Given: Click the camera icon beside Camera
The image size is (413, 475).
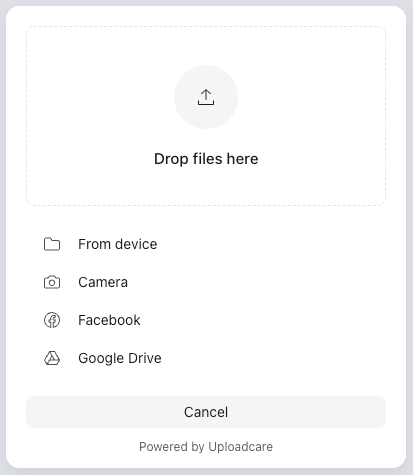Looking at the screenshot, I should point(52,282).
